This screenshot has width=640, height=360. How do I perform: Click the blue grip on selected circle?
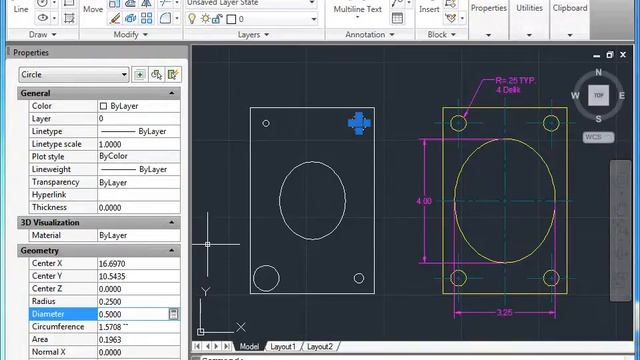coord(359,123)
